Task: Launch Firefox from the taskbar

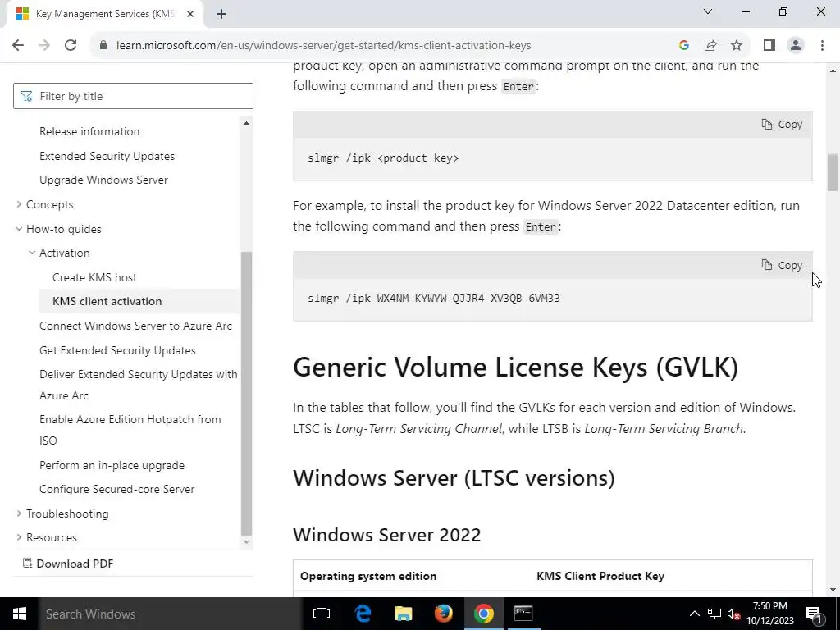Action: pos(443,614)
